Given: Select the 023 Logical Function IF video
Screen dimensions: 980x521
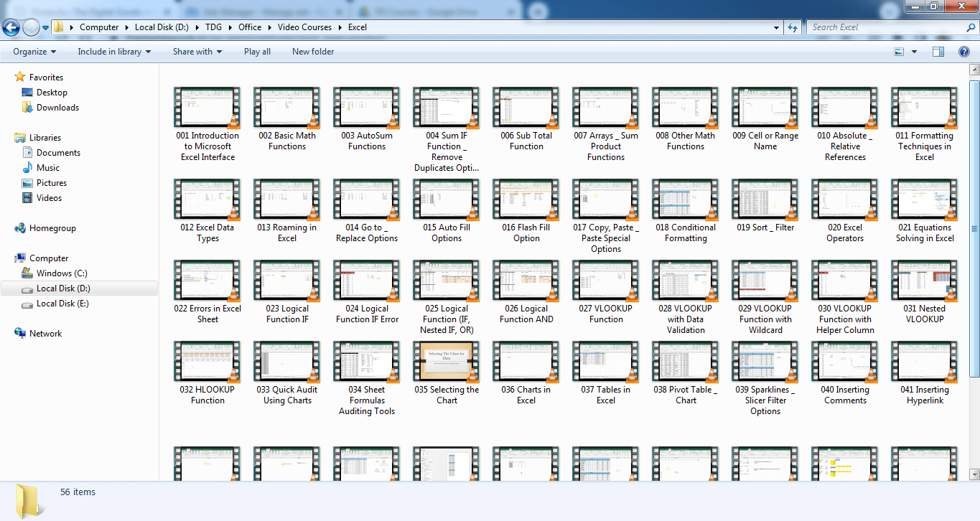Looking at the screenshot, I should (287, 292).
